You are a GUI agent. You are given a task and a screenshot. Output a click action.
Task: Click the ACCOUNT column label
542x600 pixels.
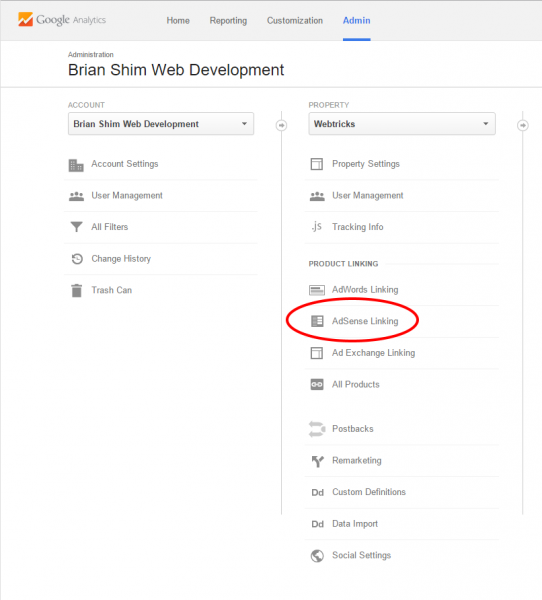[x=86, y=105]
